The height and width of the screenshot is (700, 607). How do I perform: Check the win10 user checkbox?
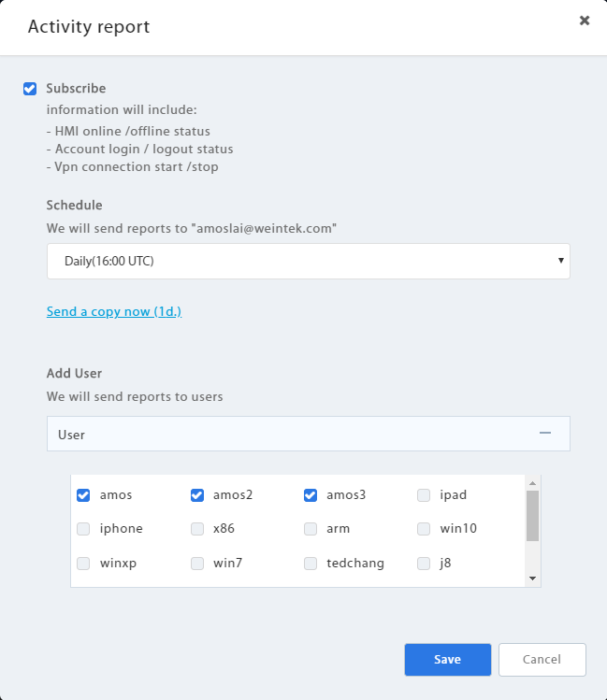pyautogui.click(x=424, y=529)
